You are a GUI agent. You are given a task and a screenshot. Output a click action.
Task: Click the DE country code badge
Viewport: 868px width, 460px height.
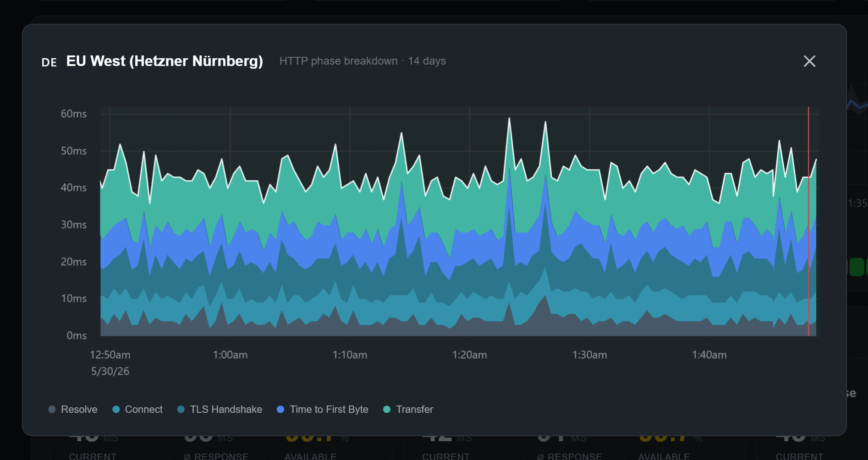[x=49, y=62]
